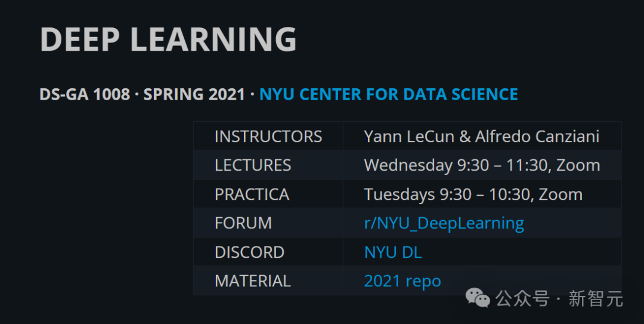Select the LECTURES label cell

pos(268,165)
